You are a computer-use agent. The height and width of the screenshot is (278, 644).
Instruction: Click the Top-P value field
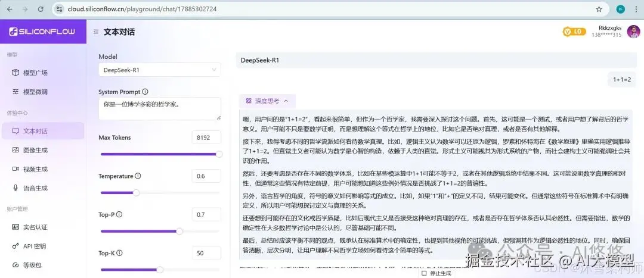[206, 214]
